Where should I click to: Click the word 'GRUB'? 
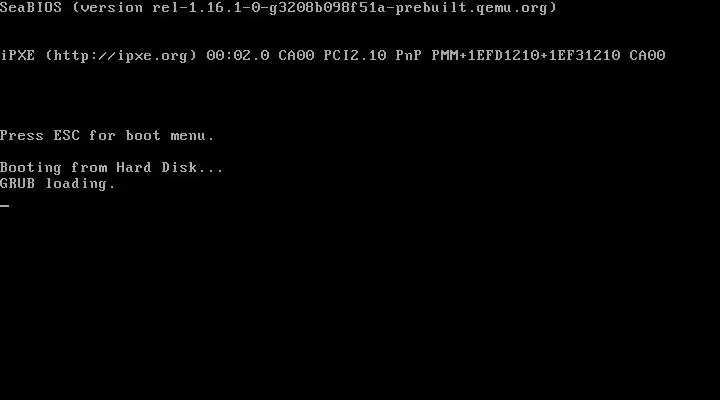coord(17,184)
